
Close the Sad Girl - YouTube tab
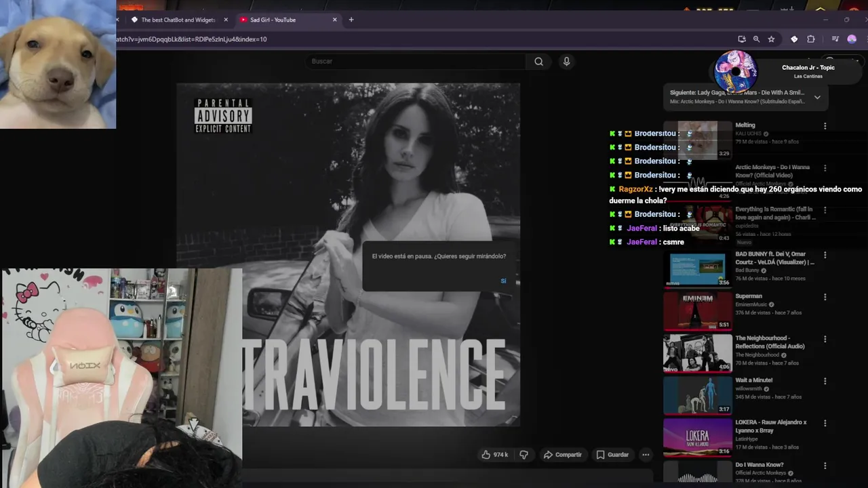334,20
